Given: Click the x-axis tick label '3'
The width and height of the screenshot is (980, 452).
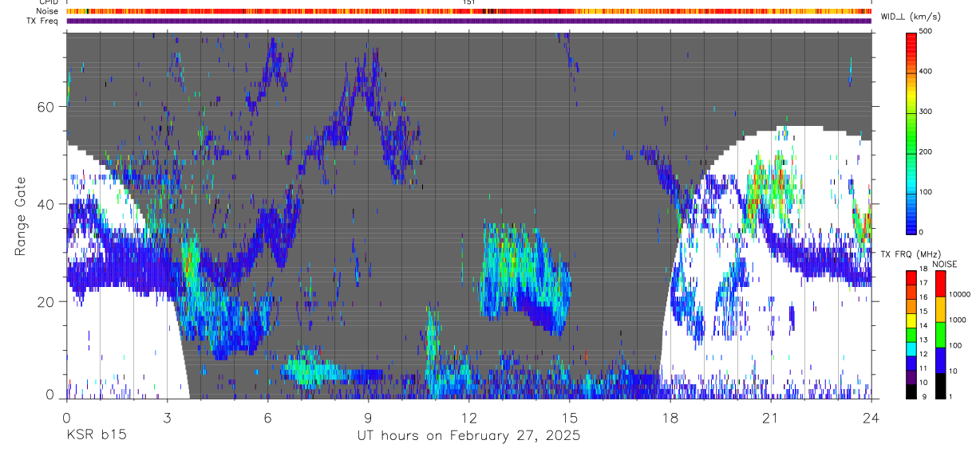Looking at the screenshot, I should [167, 416].
